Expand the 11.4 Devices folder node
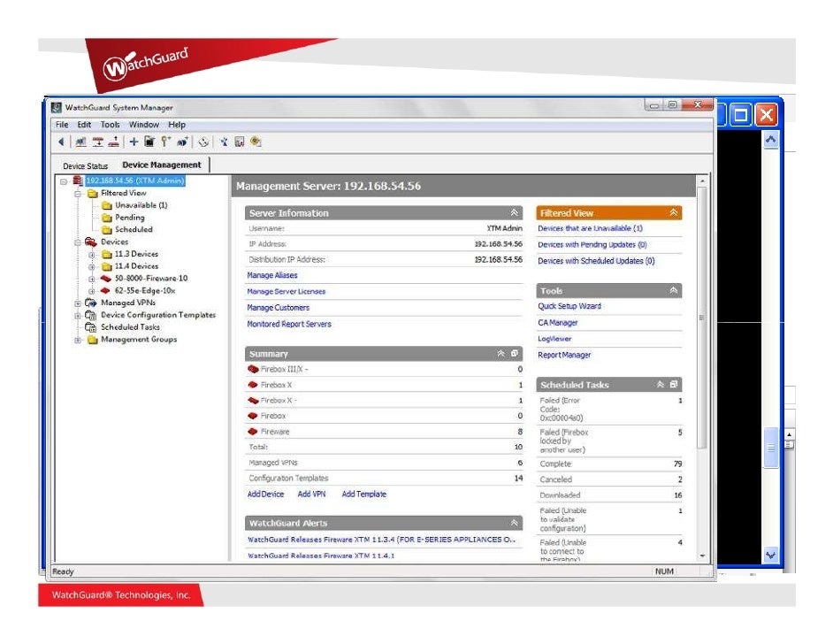The width and height of the screenshot is (833, 644). pos(92,267)
